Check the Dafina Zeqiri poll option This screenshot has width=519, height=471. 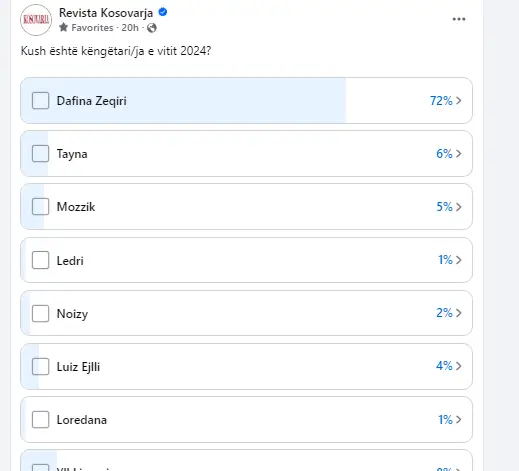[40, 101]
